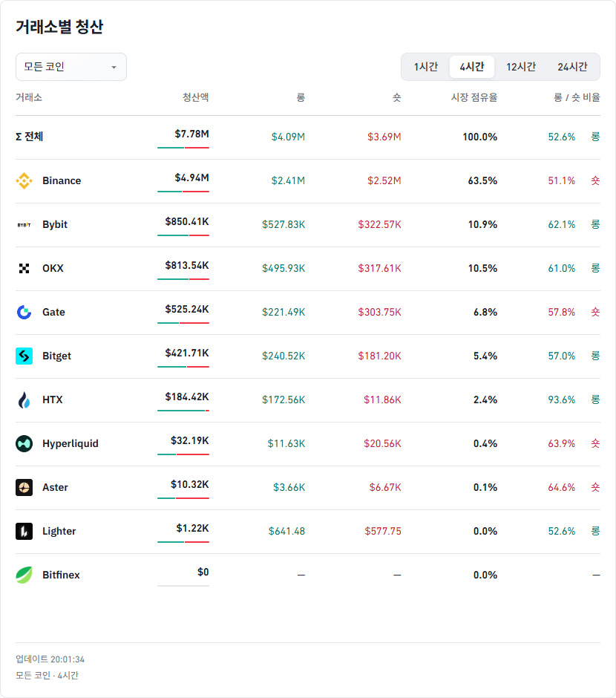Viewport: 616px width, 698px height.
Task: Click Aster short ratio 64.6%
Action: pyautogui.click(x=561, y=487)
